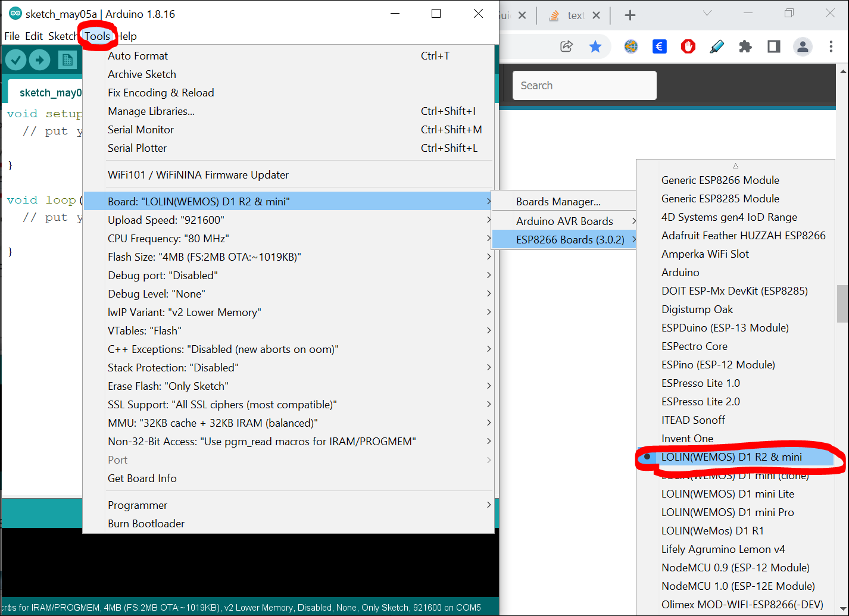Screen dimensions: 849x616
Task: Open the Sketch menu in Arduino
Action: pos(63,36)
